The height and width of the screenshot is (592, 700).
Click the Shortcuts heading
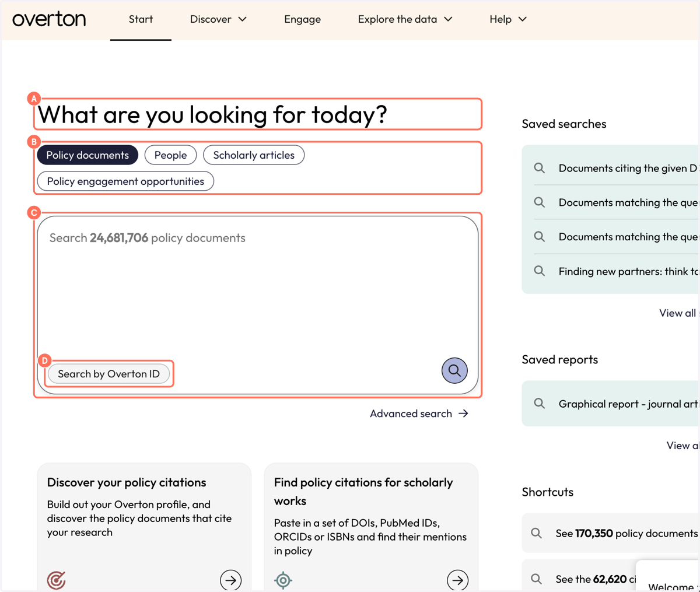tap(548, 492)
